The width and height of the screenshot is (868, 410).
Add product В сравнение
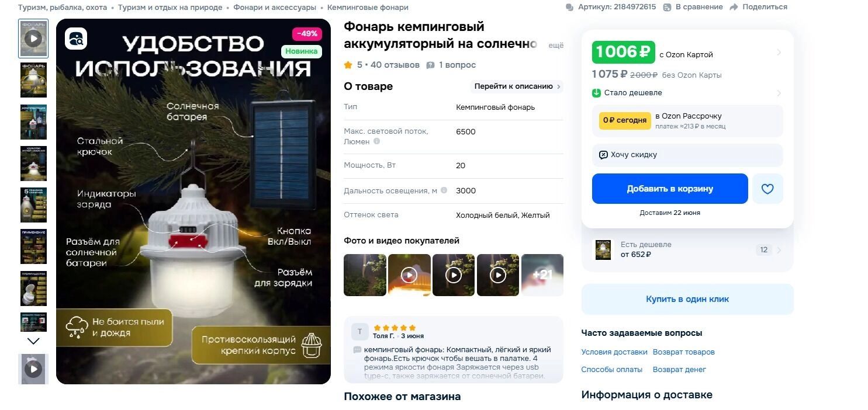(x=693, y=7)
